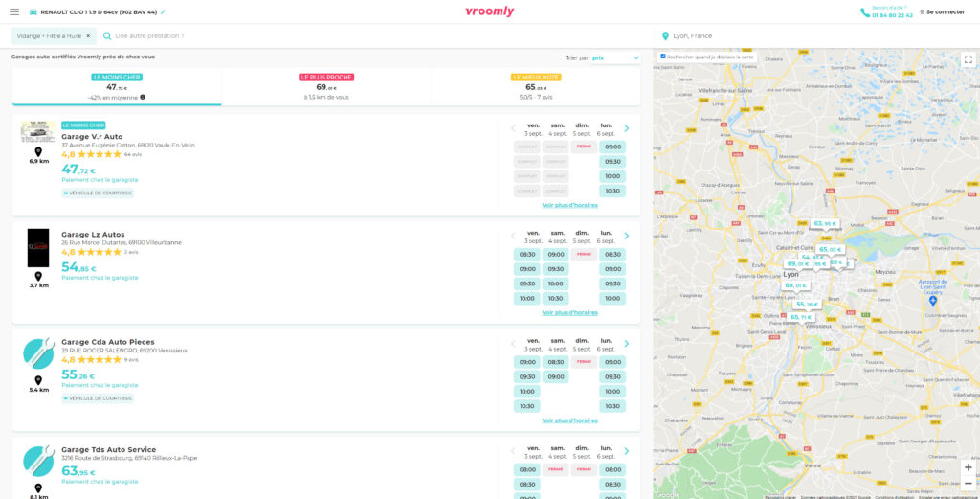Book 10:30 Saturday at Garage Lz Autos

(555, 298)
